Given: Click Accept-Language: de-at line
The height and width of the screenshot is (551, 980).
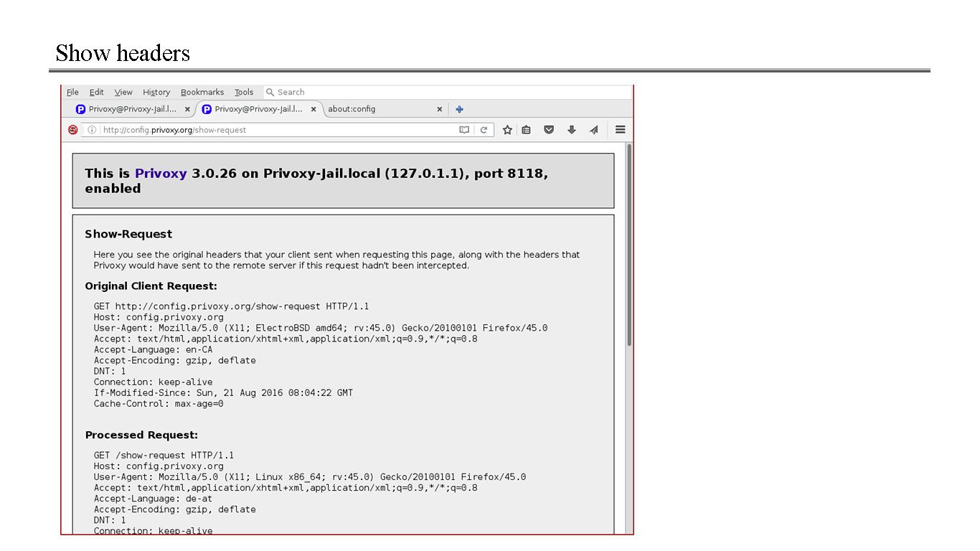Looking at the screenshot, I should pyautogui.click(x=153, y=499).
